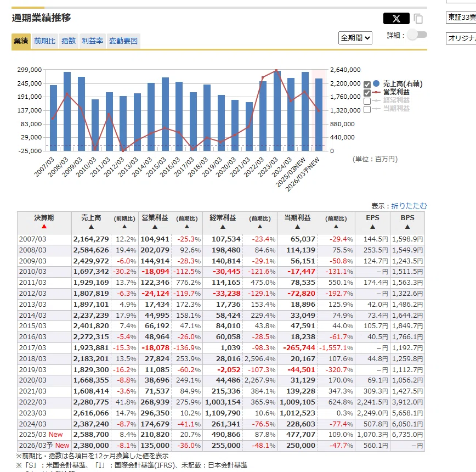Screen dimensions: 476x472
Task: Sort by EPS arrow
Action: point(372,227)
